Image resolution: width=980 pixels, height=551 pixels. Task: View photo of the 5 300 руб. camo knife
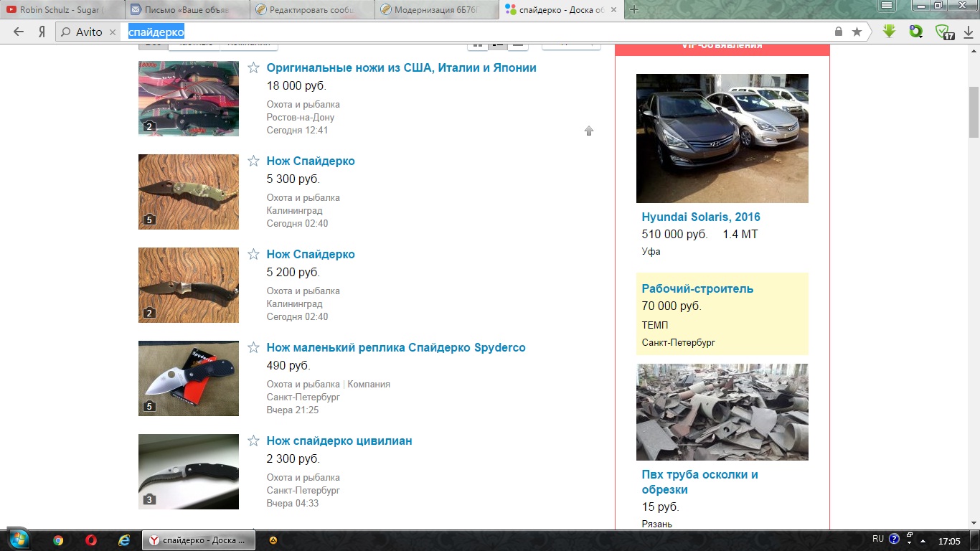click(189, 192)
